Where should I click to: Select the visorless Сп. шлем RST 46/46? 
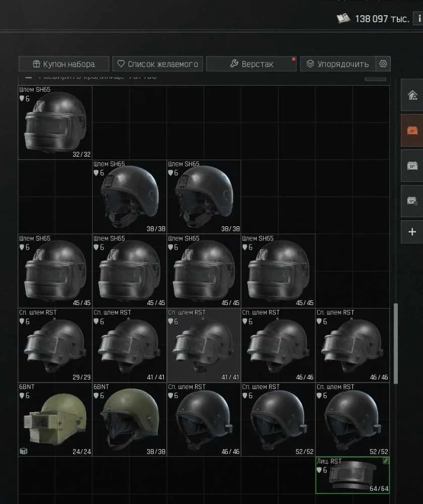click(x=204, y=419)
